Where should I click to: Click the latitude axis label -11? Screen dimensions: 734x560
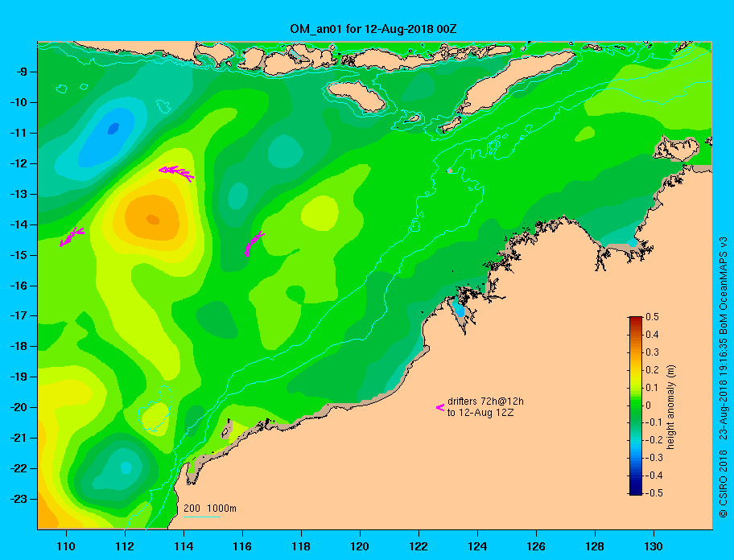[19, 133]
